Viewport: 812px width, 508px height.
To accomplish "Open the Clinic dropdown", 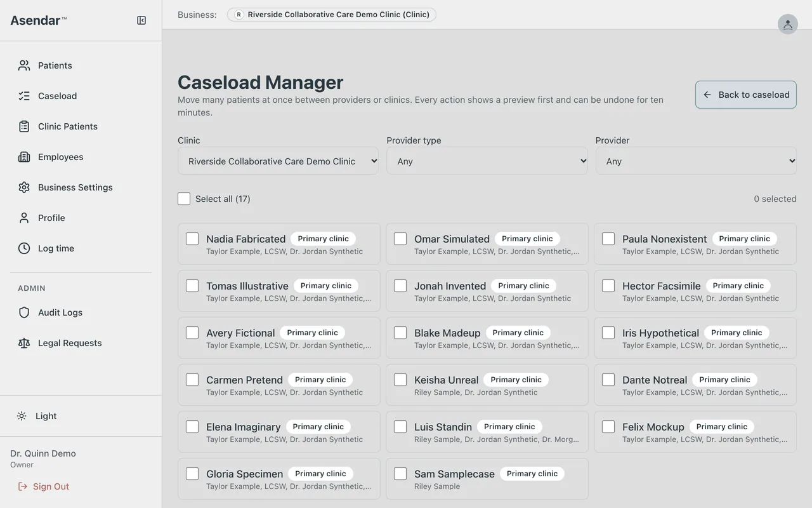I will point(278,161).
